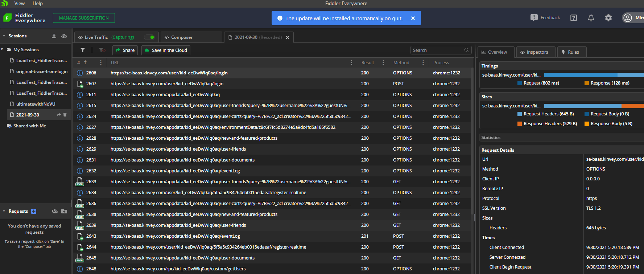This screenshot has height=274, width=644.
Task: Click the 645 bytes Headers value
Action: pyautogui.click(x=596, y=228)
